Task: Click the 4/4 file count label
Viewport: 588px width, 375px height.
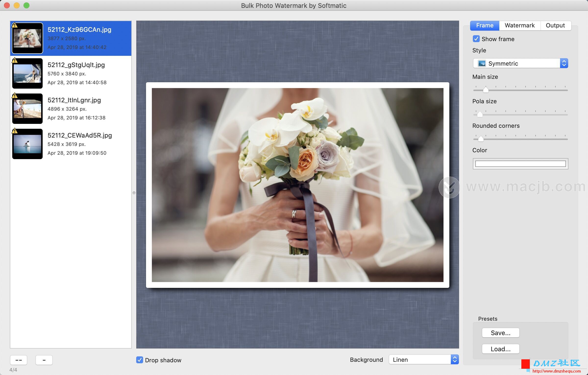Action: pyautogui.click(x=13, y=370)
